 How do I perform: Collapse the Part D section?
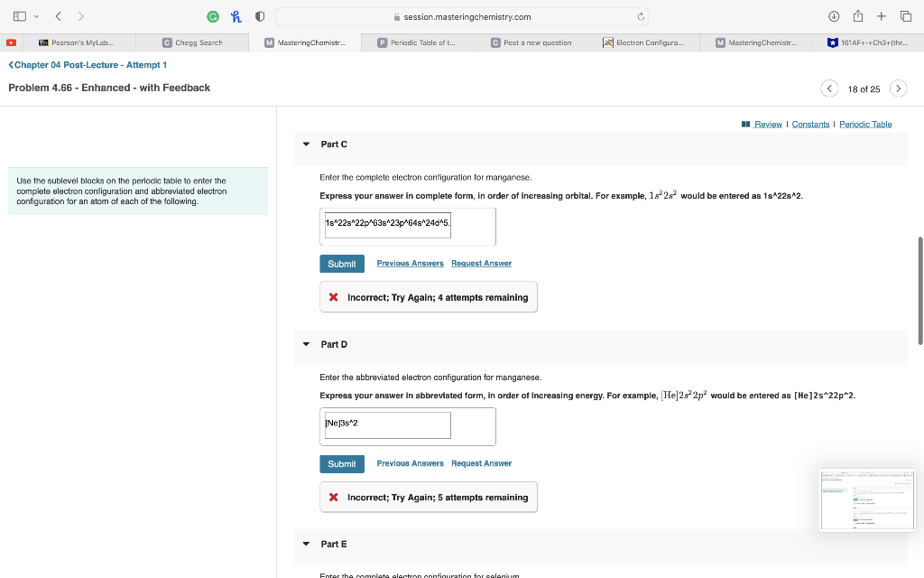coord(307,344)
